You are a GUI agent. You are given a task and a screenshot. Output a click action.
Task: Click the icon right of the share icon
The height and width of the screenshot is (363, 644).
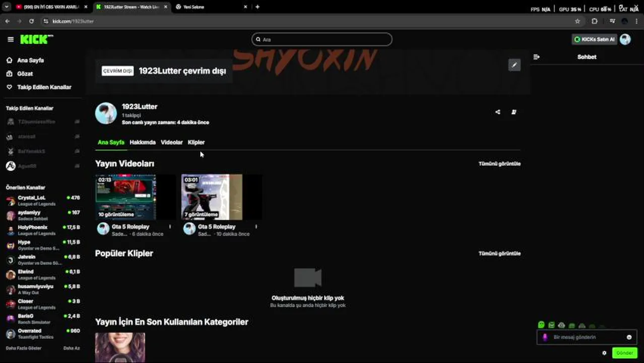click(x=514, y=112)
